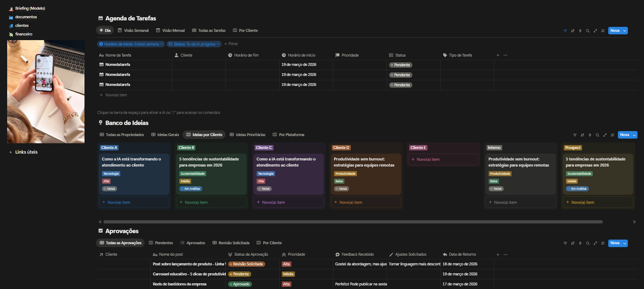The height and width of the screenshot is (289, 644).
Task: Open automations lightning icon in Banco de Ideias
Action: click(590, 135)
